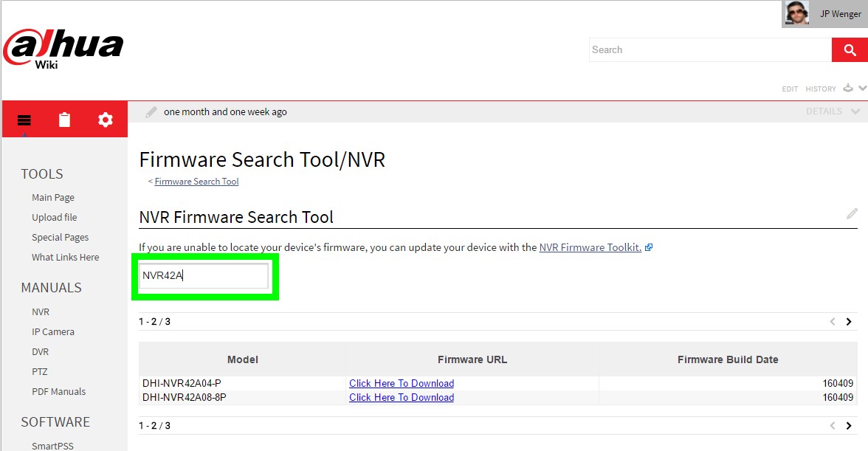Open the settings gear icon
The image size is (868, 451).
click(105, 120)
